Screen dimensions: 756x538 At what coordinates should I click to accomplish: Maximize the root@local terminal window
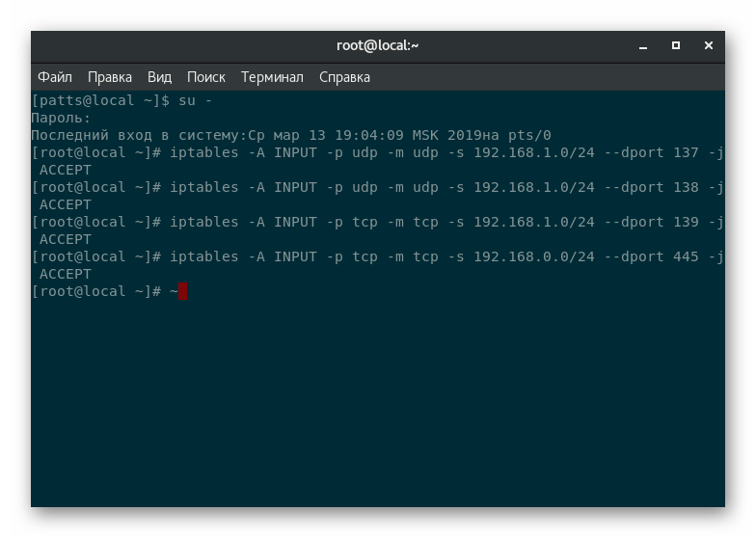[676, 45]
